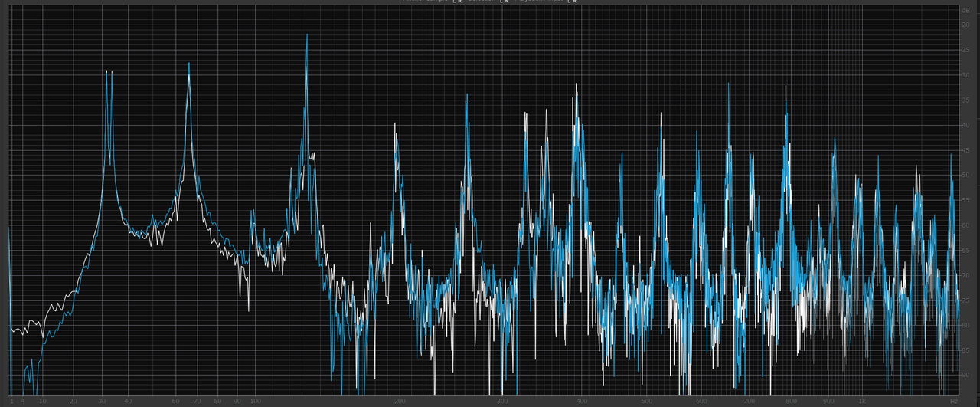Click the 100 Hz frequency axis label

pos(256,401)
